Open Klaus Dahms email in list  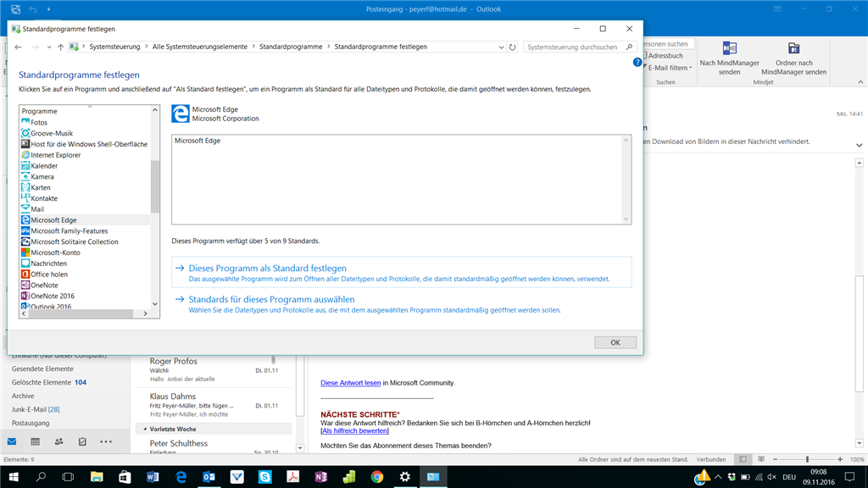click(x=214, y=405)
